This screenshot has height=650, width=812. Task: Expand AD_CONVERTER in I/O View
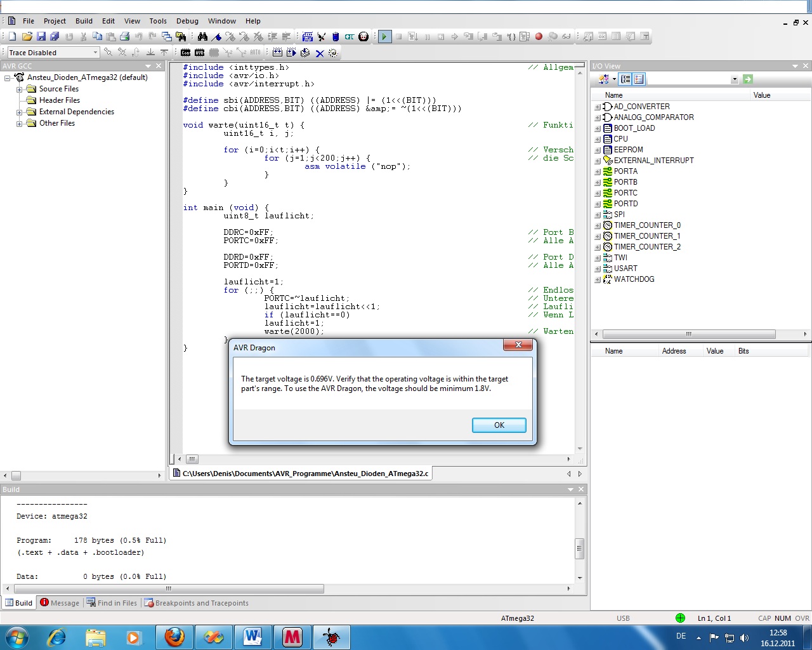click(597, 107)
